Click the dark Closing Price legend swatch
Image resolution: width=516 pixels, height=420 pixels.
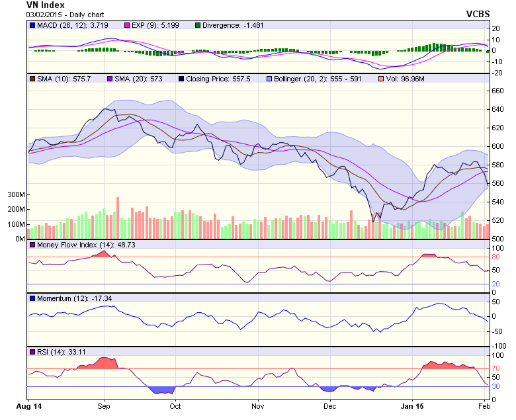(181, 79)
